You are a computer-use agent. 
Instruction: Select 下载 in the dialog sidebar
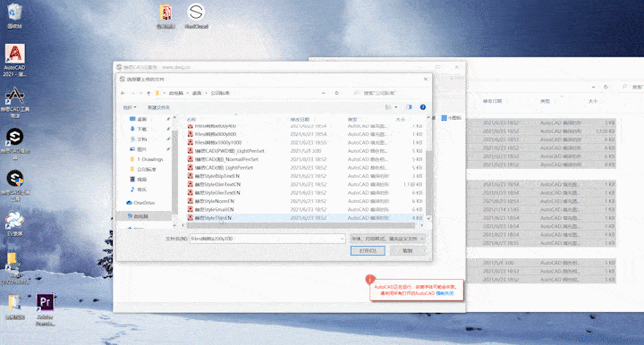click(142, 129)
